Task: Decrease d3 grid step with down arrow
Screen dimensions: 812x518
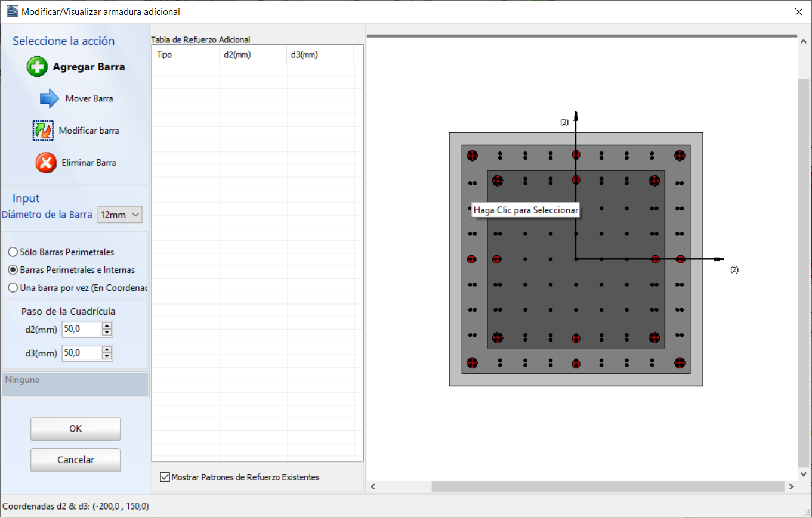Action: (107, 356)
